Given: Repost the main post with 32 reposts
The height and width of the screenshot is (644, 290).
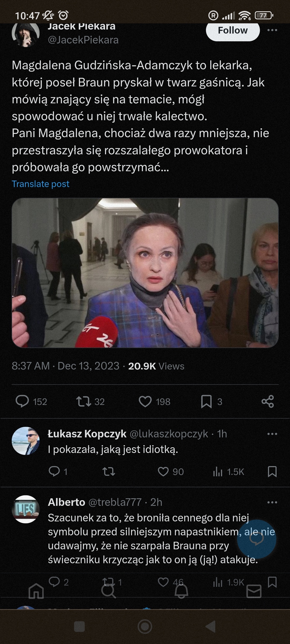Looking at the screenshot, I should pyautogui.click(x=84, y=401).
